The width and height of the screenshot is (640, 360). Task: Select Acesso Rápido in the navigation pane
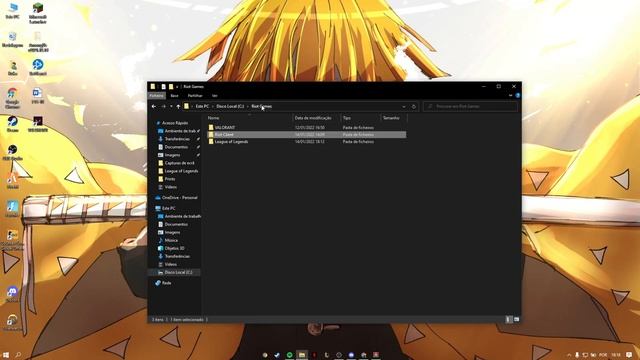click(x=175, y=123)
